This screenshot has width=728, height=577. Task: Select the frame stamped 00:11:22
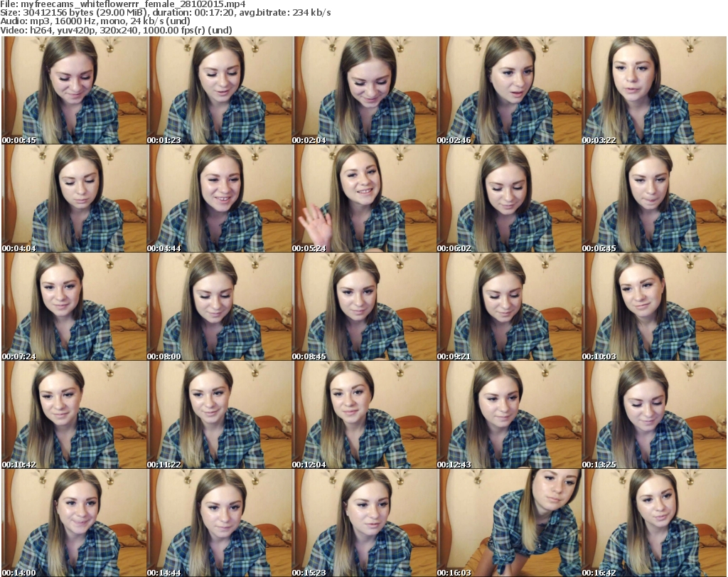pyautogui.click(x=219, y=415)
